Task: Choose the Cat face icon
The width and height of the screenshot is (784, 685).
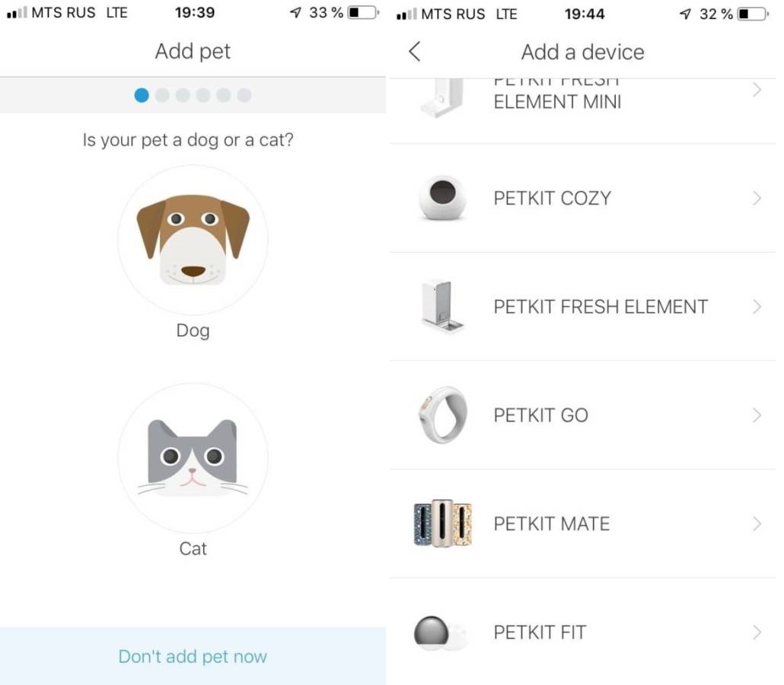Action: click(x=193, y=458)
